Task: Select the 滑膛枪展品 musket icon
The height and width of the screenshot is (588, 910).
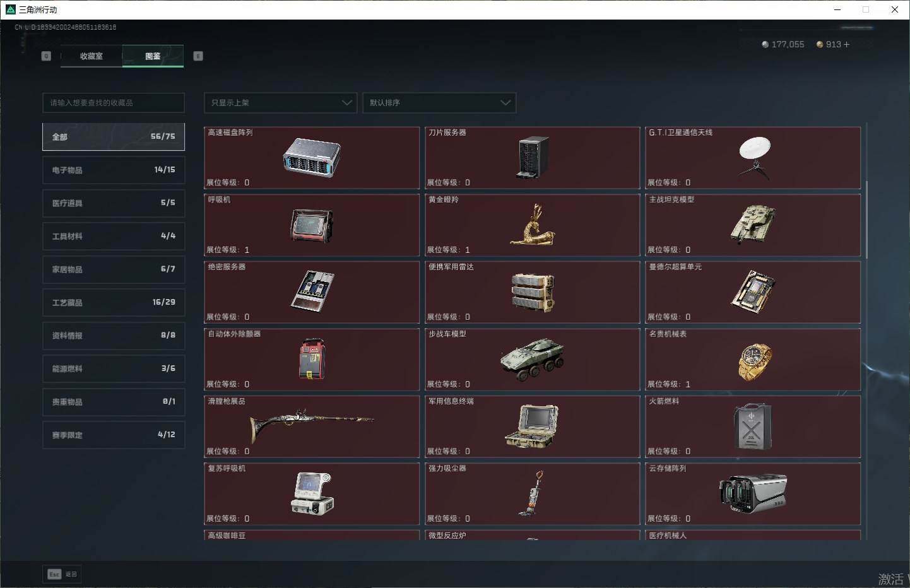Action: (311, 424)
